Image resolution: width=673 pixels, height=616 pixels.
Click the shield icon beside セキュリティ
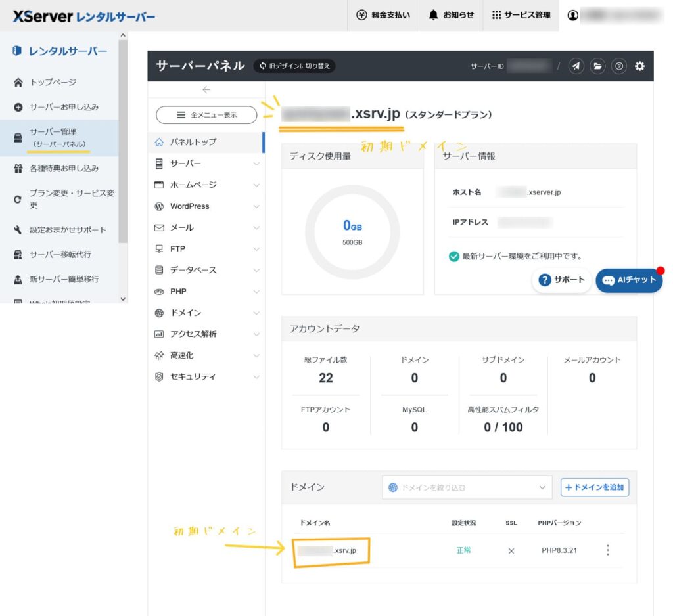click(159, 377)
